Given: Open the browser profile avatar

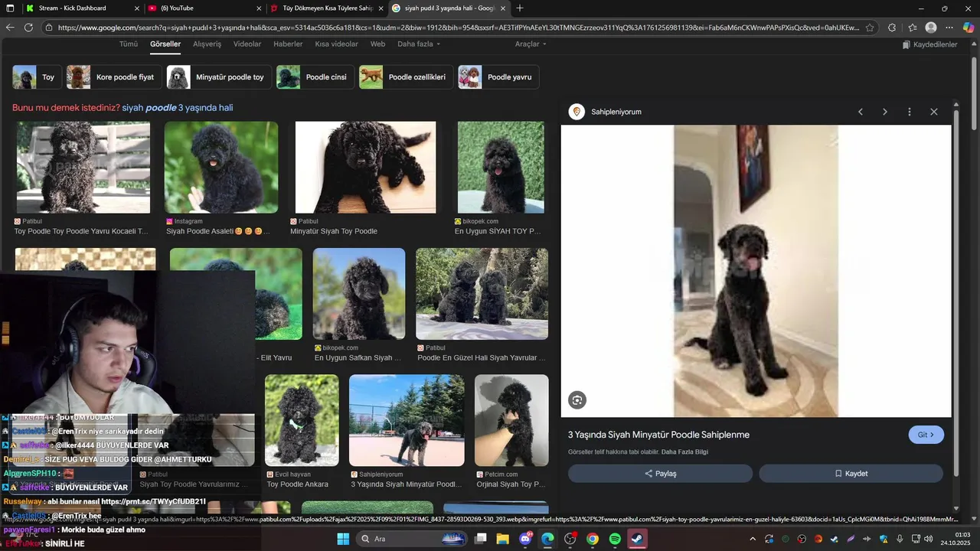Looking at the screenshot, I should point(931,28).
